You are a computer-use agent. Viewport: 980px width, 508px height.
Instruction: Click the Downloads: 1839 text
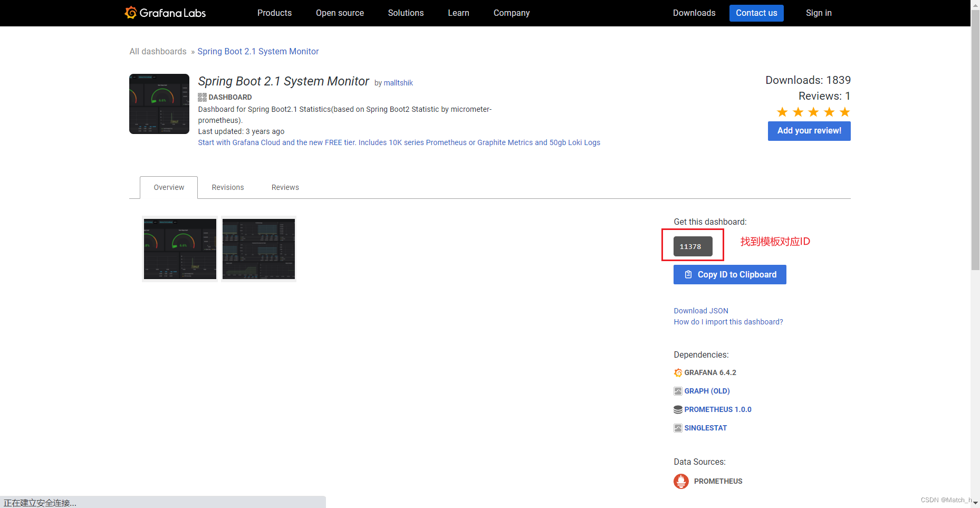(808, 80)
